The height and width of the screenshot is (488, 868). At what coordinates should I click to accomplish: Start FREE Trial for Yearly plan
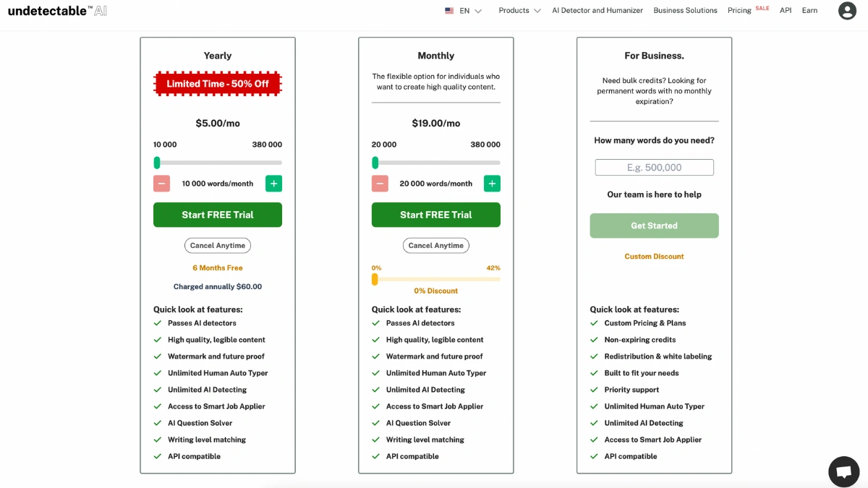pos(218,215)
